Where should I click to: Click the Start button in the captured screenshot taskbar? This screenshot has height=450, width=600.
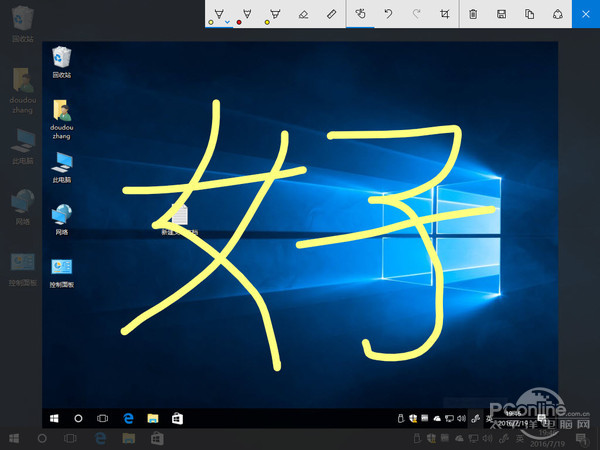pyautogui.click(x=54, y=419)
